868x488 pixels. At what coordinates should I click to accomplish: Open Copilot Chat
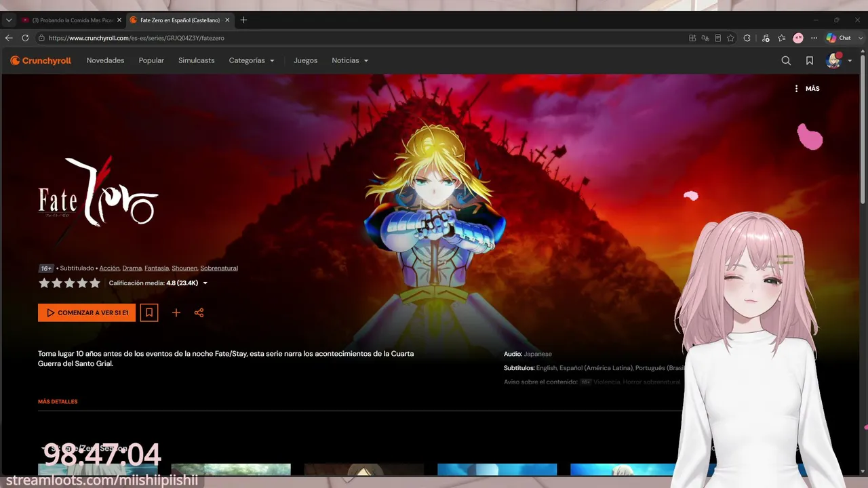839,38
